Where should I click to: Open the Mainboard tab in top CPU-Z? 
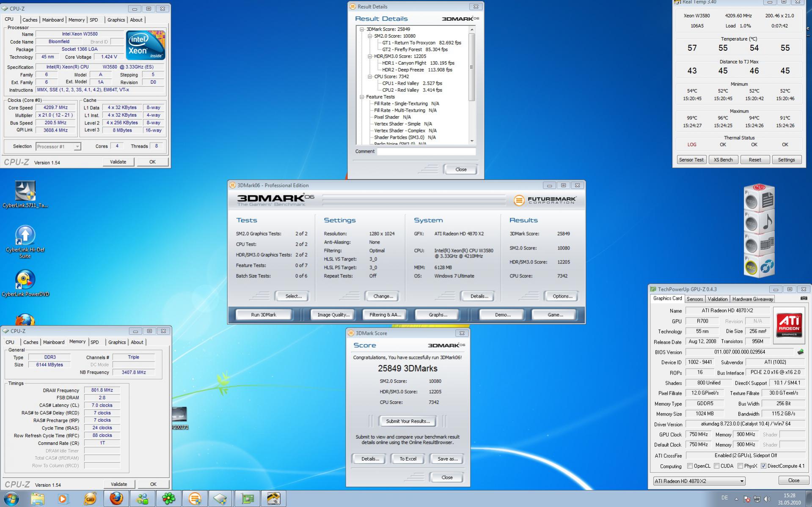[53, 20]
